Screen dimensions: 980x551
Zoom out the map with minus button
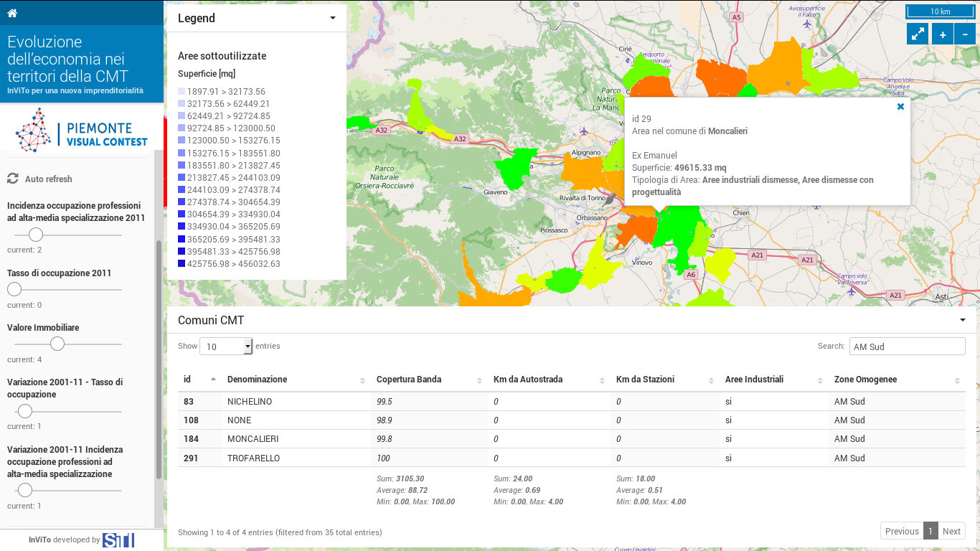(x=965, y=34)
